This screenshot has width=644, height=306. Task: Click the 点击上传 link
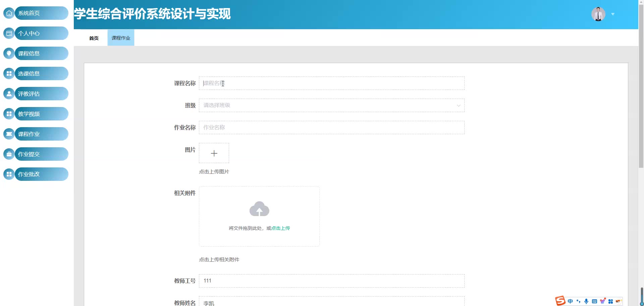click(x=280, y=228)
